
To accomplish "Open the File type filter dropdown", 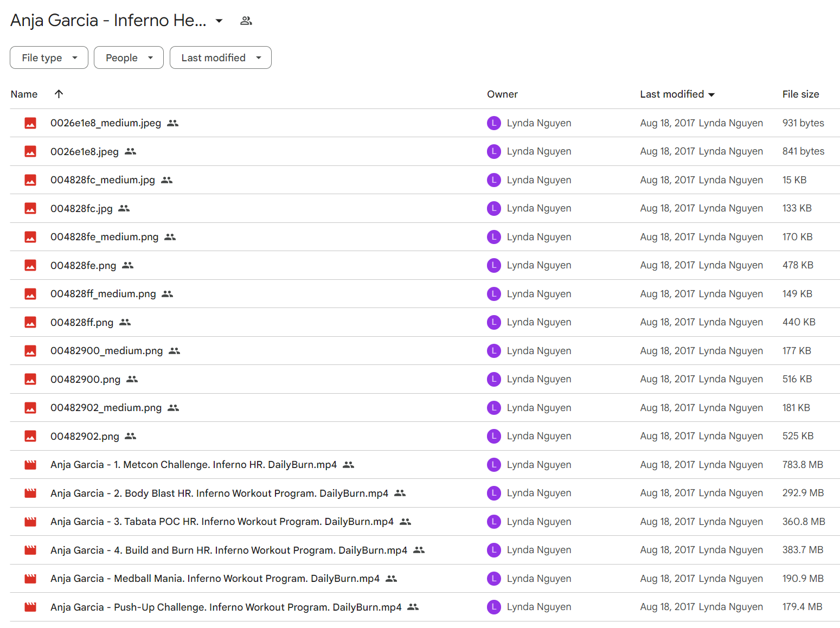I will tap(49, 57).
